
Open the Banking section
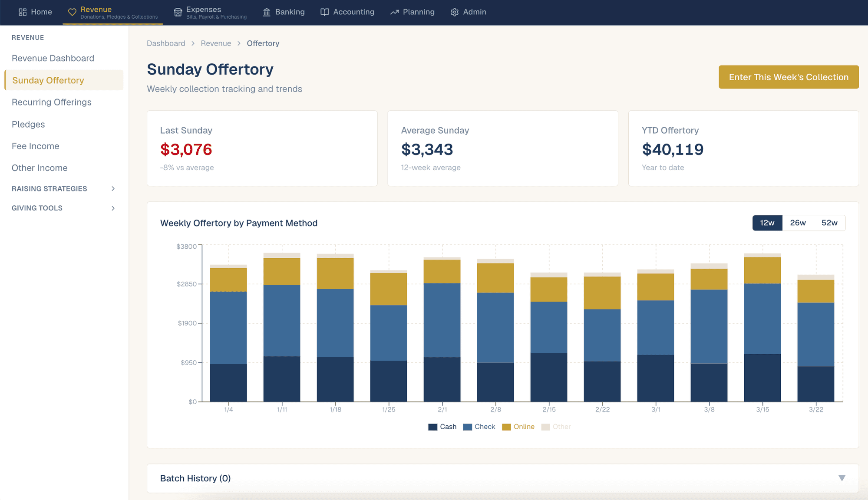click(x=284, y=12)
